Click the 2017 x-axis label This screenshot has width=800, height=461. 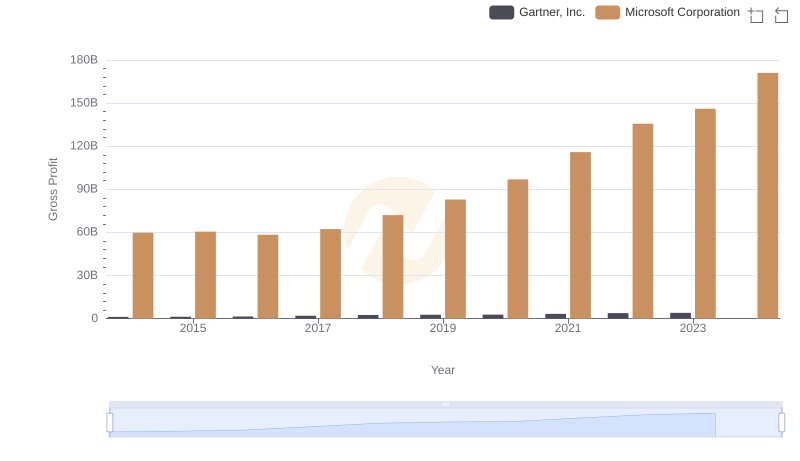(318, 328)
